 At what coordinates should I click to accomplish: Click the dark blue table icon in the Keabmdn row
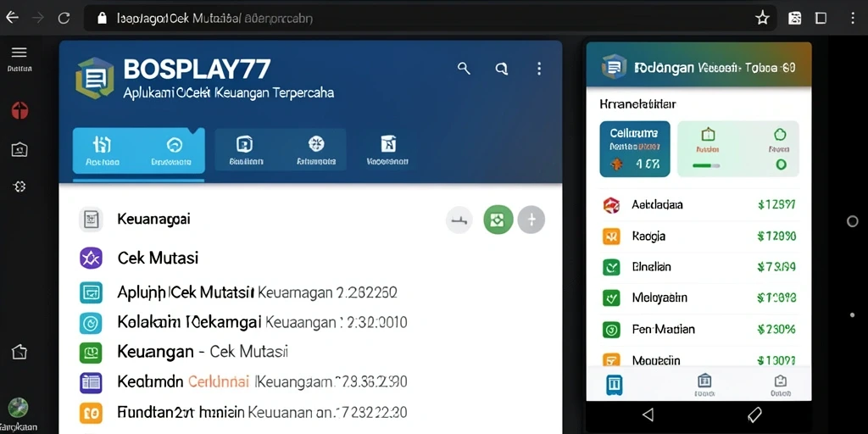coord(91,382)
